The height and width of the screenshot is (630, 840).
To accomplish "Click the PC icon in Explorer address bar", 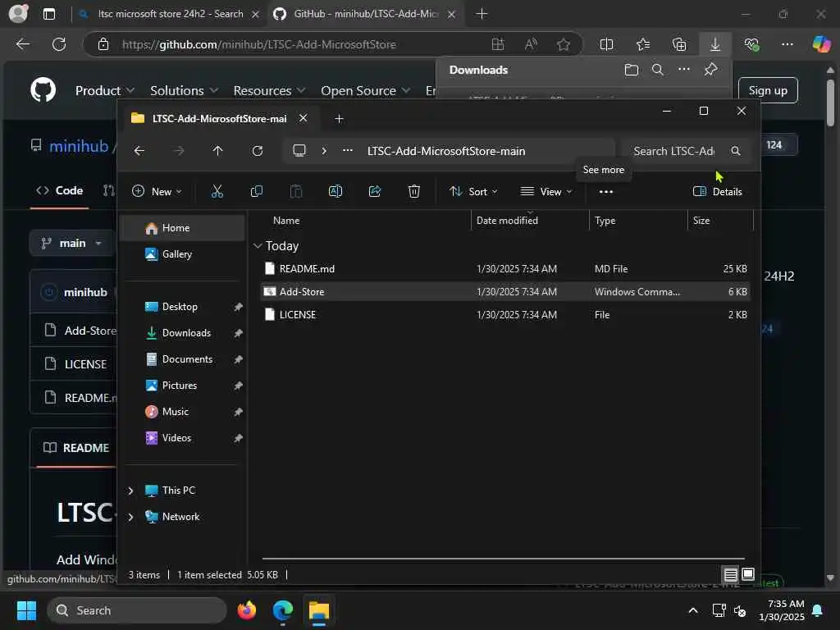I will [x=299, y=151].
